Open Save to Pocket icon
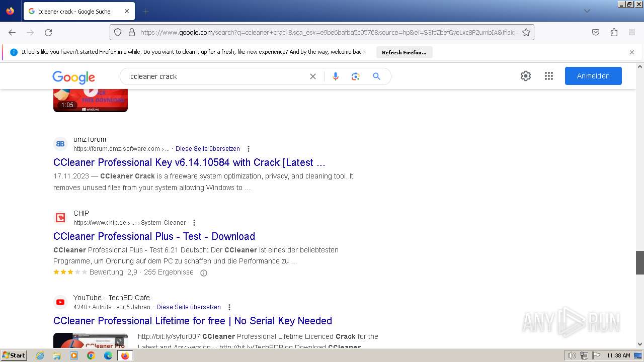 pos(596,32)
